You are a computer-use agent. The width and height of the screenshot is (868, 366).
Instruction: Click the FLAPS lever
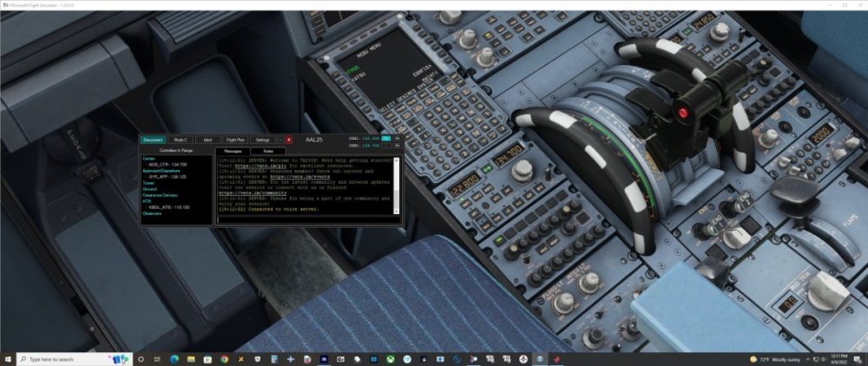(797, 194)
